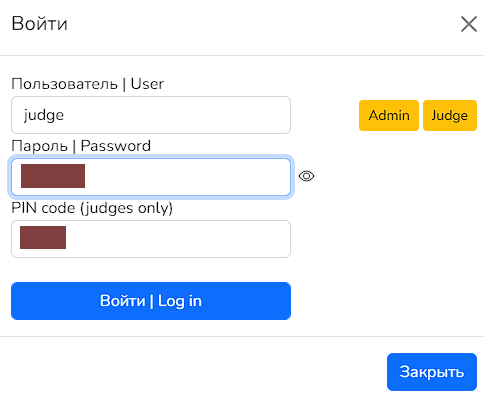
Task: Show the password with the eye icon
Action: click(x=306, y=176)
